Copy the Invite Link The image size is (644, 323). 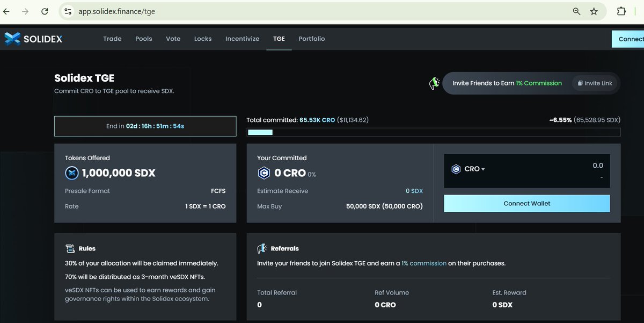(x=595, y=83)
